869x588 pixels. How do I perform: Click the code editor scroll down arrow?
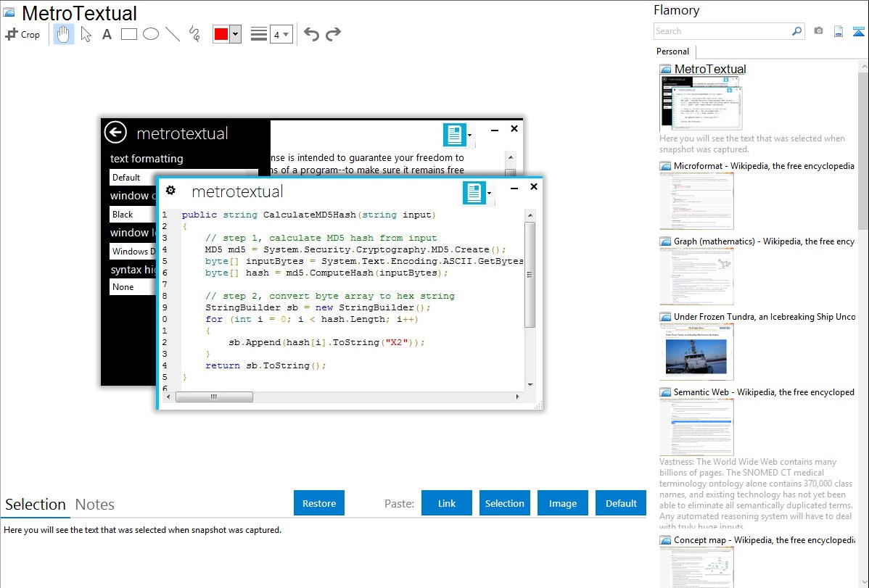pos(530,384)
